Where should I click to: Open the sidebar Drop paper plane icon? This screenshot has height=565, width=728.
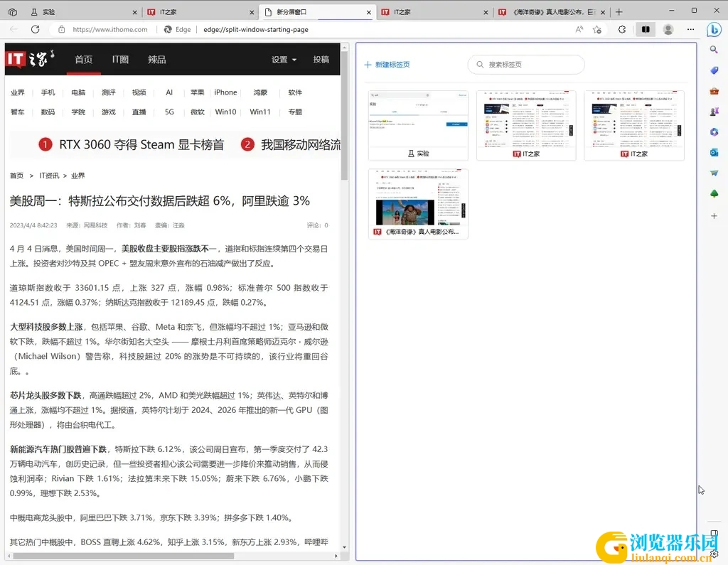[714, 173]
